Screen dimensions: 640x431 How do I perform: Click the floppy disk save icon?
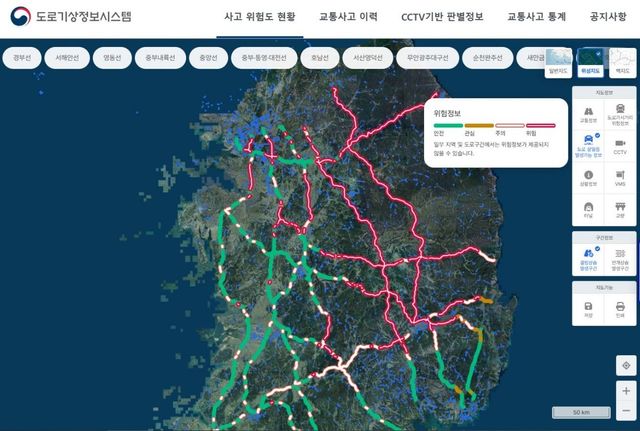point(588,306)
